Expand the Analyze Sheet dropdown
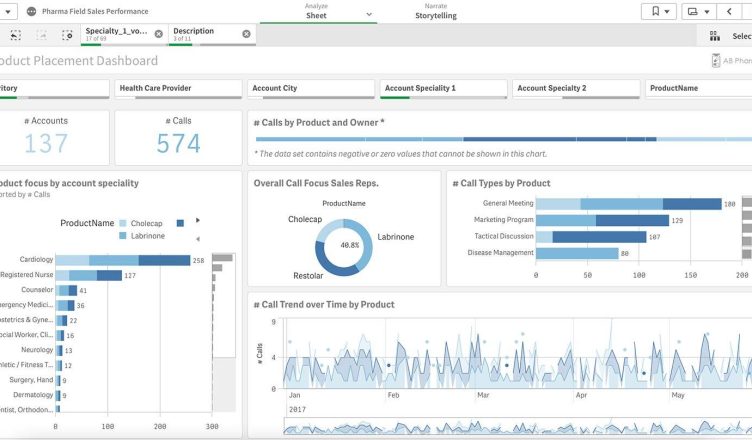The width and height of the screenshot is (752, 440). point(370,15)
